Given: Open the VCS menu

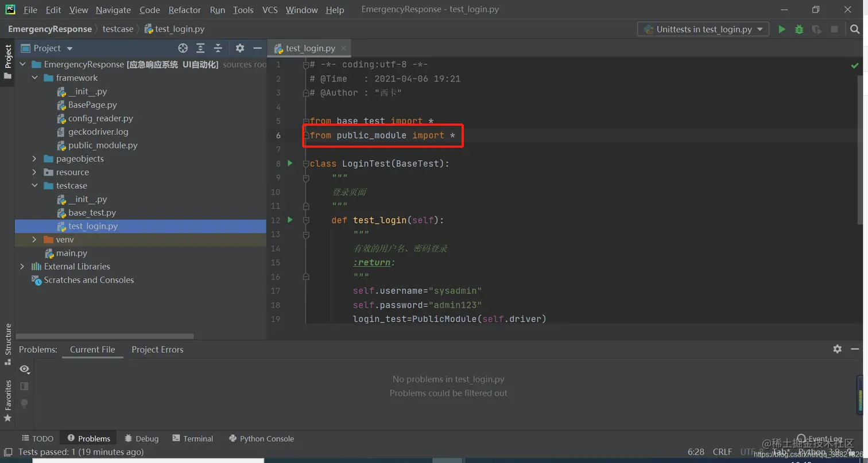Looking at the screenshot, I should click(x=270, y=10).
